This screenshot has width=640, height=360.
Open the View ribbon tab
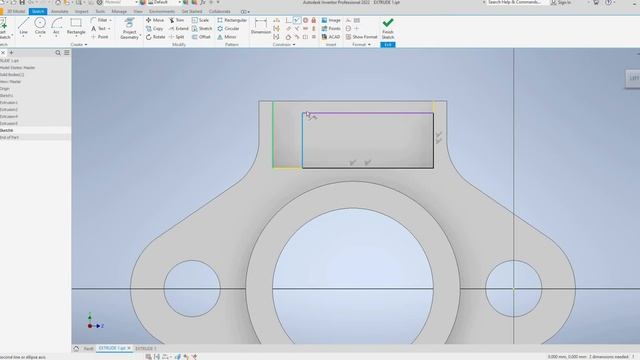click(138, 11)
